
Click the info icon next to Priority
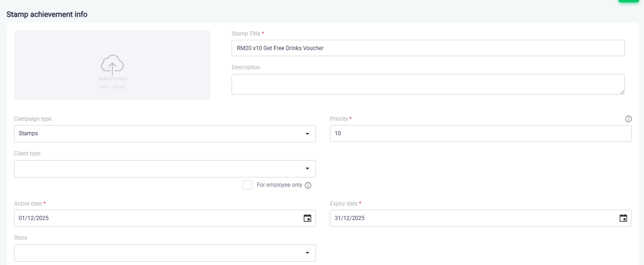tap(629, 119)
